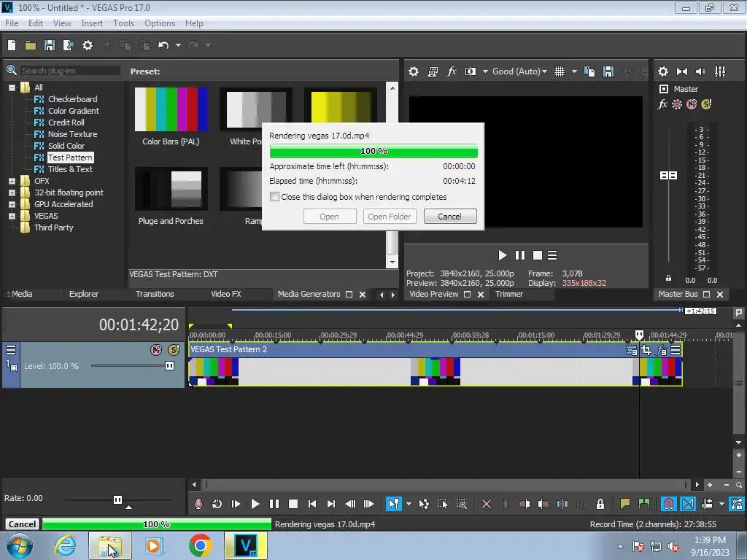Toggle the Master bus Mute icon
This screenshot has width=747, height=560.
pyautogui.click(x=692, y=104)
